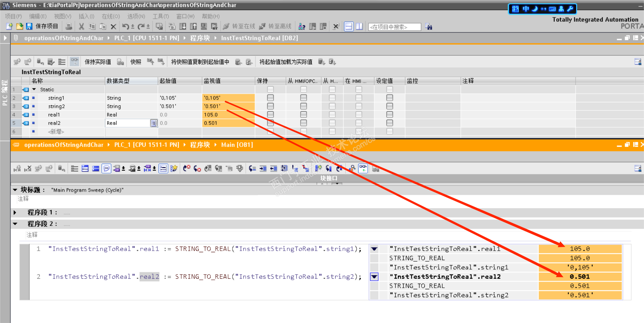
Task: Click the Cut scissors icon
Action: (82, 26)
